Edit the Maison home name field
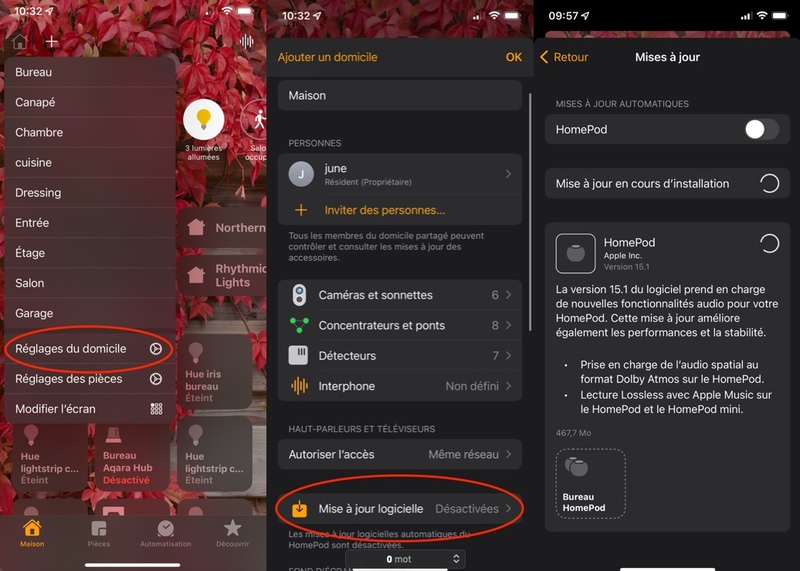 click(x=400, y=95)
